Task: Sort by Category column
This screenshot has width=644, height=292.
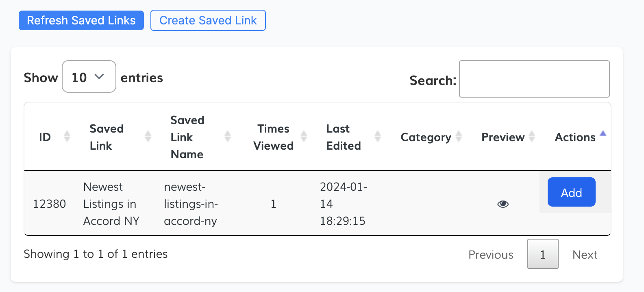Action: coord(459,137)
